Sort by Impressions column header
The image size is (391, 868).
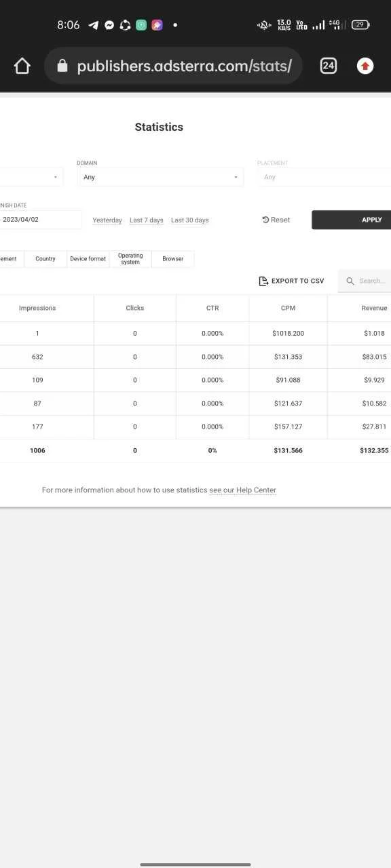point(37,308)
